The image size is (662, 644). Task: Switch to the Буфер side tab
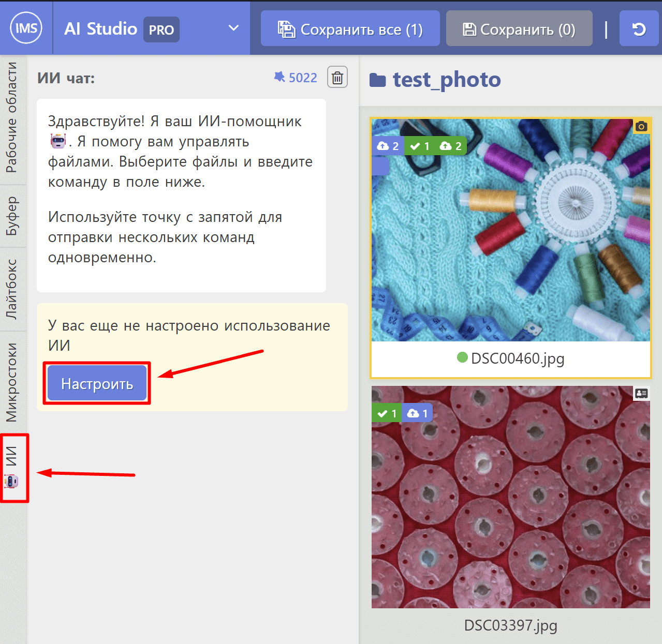point(12,216)
